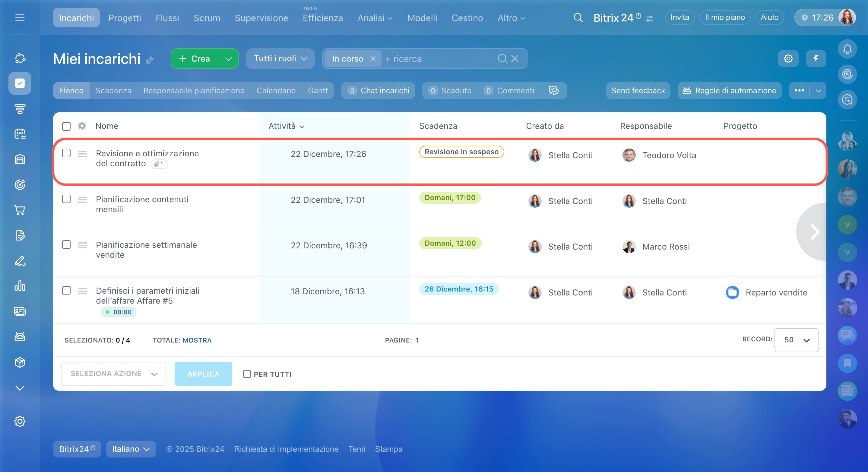Expand the Tutti i ruoli dropdown
The width and height of the screenshot is (868, 472).
click(280, 59)
